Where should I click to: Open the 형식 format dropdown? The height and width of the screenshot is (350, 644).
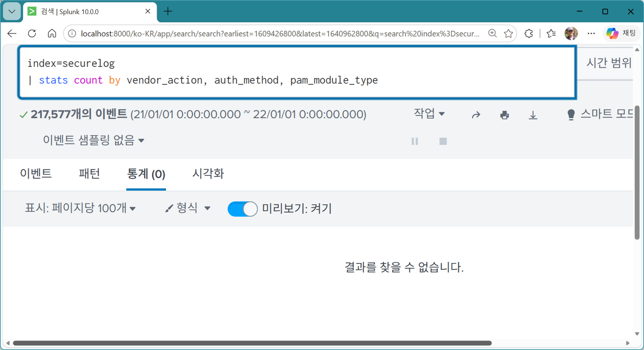click(188, 208)
